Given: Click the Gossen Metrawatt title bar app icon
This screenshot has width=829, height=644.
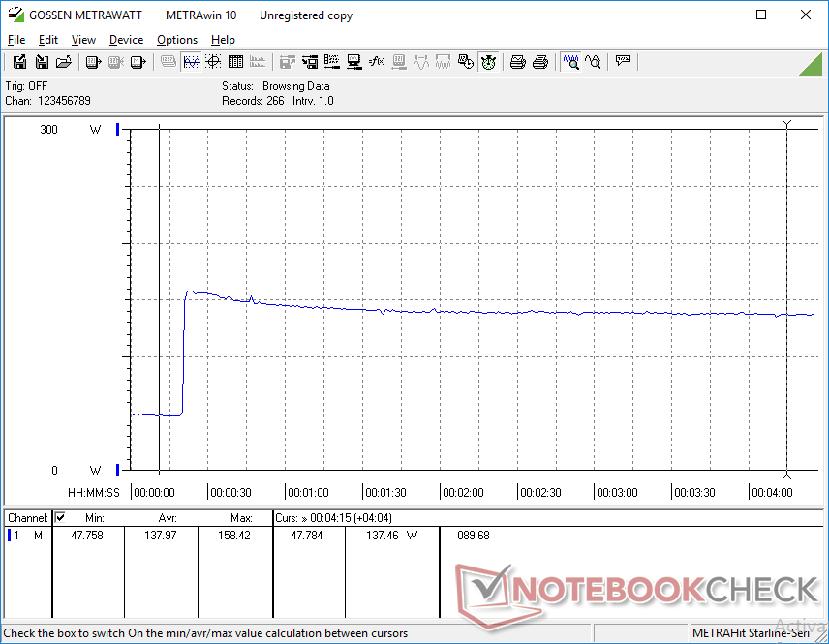Looking at the screenshot, I should (x=15, y=15).
